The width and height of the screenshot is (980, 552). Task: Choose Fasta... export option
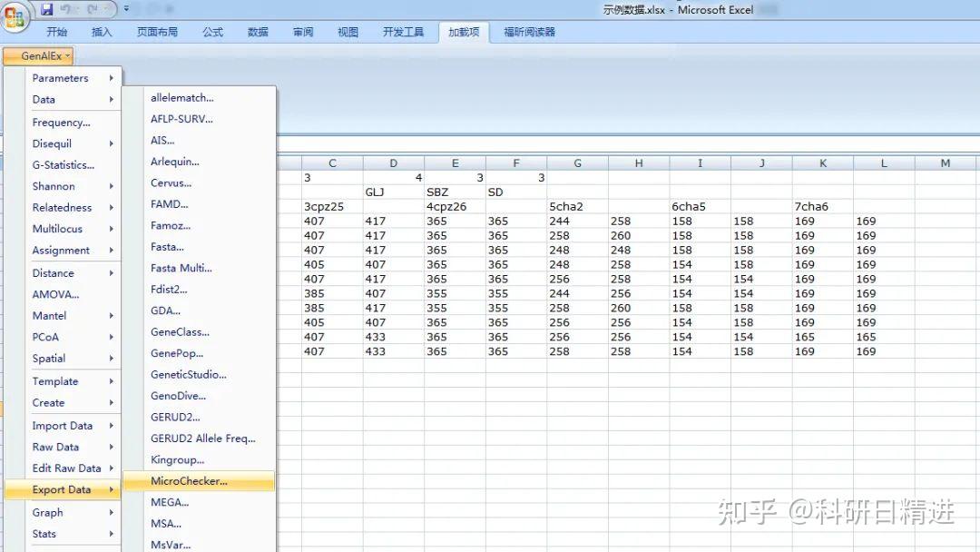199,246
